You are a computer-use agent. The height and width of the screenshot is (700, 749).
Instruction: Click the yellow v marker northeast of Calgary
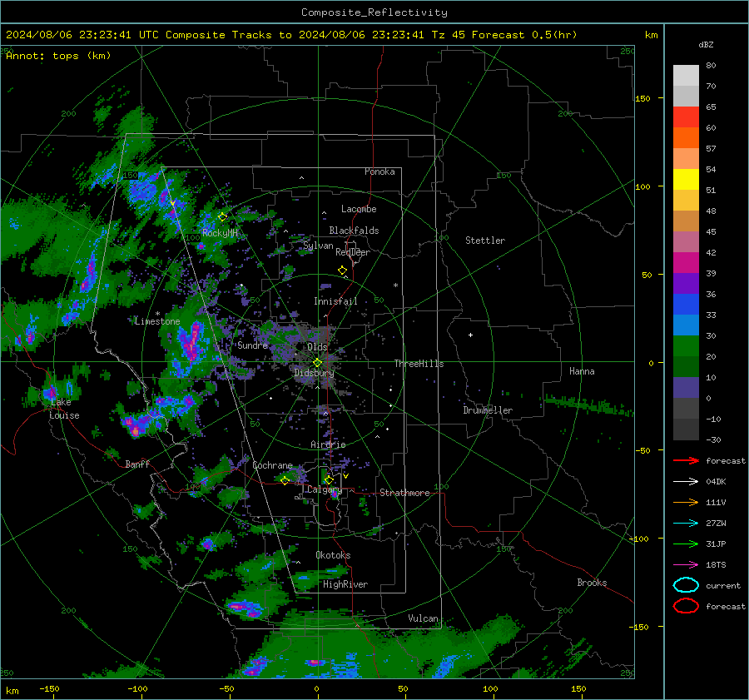[x=345, y=476]
